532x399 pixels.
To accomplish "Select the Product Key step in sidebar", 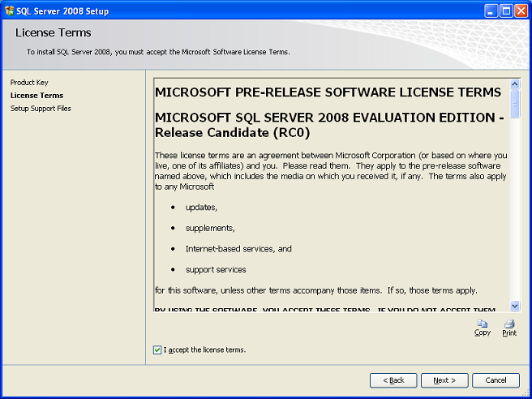I will [29, 83].
